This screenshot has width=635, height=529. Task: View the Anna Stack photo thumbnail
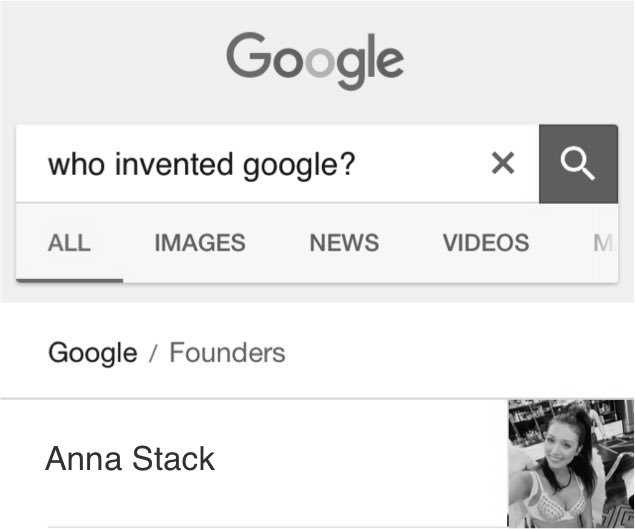point(571,463)
